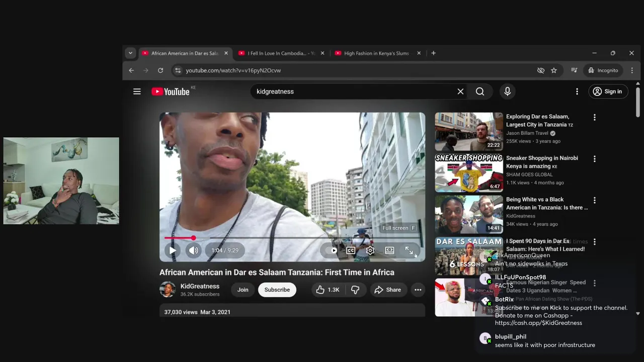This screenshot has width=644, height=362.
Task: Open the KidGreatness channel name link
Action: (200, 286)
